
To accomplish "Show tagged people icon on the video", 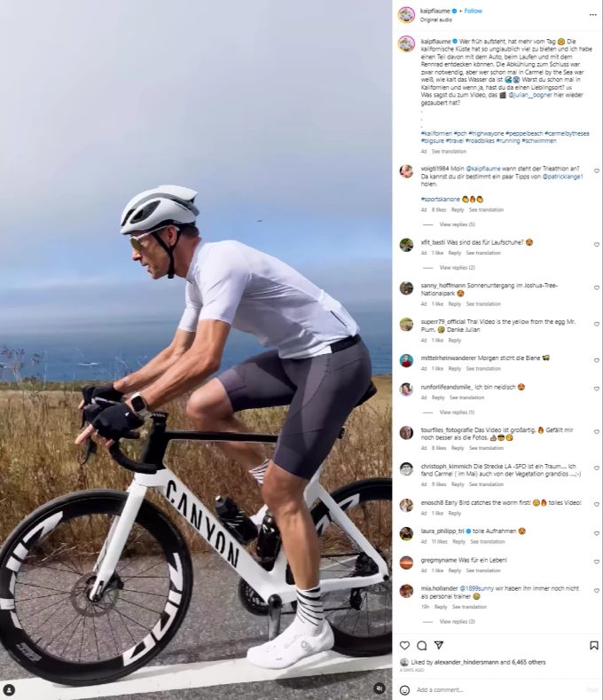I will (x=9, y=689).
